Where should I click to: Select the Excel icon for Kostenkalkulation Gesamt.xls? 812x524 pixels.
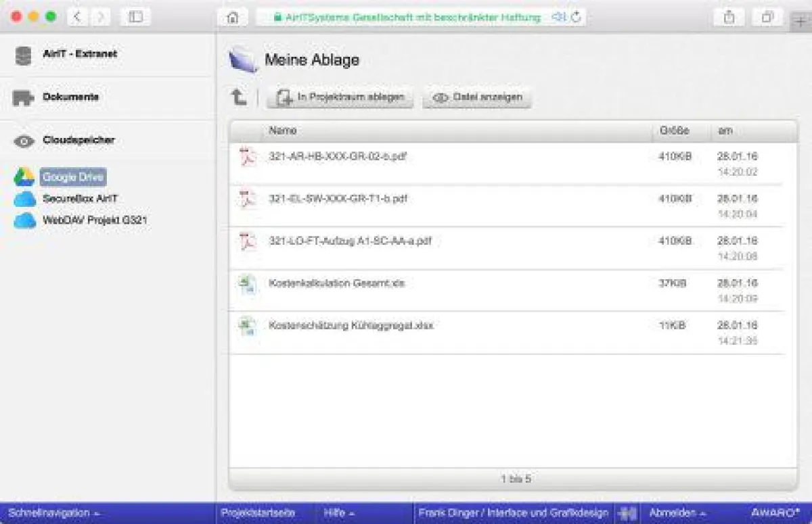point(248,283)
